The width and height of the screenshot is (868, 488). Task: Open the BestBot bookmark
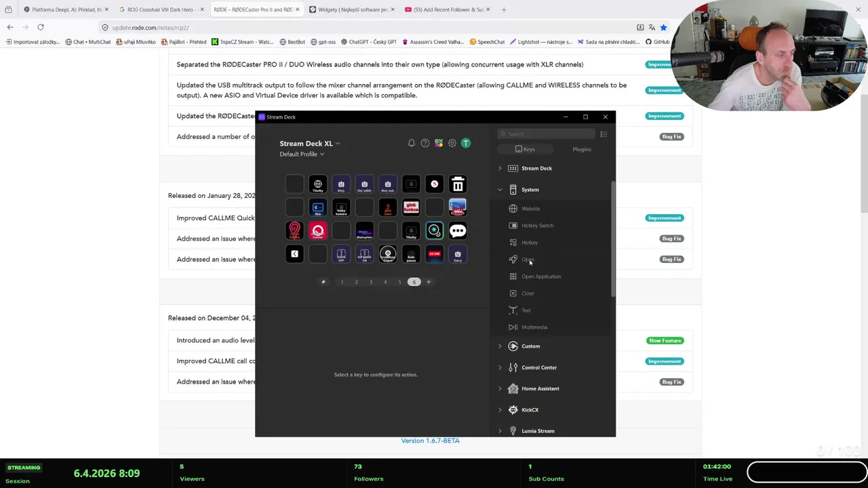click(x=292, y=42)
